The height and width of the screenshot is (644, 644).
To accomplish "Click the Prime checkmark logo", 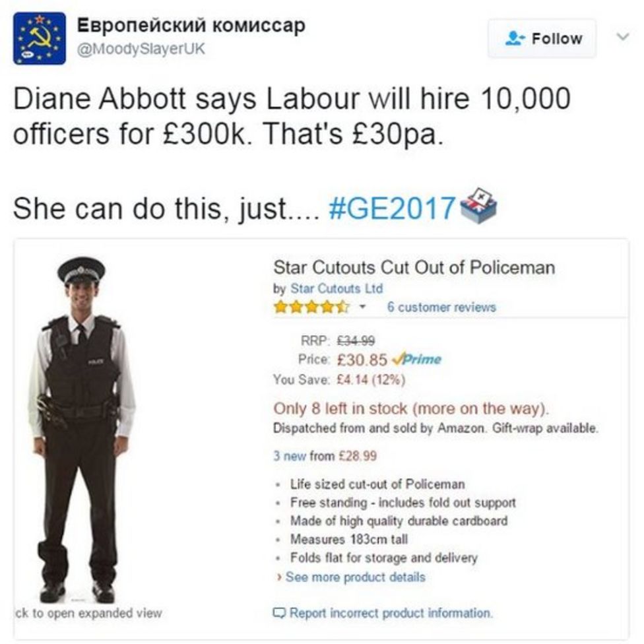I will tap(417, 360).
